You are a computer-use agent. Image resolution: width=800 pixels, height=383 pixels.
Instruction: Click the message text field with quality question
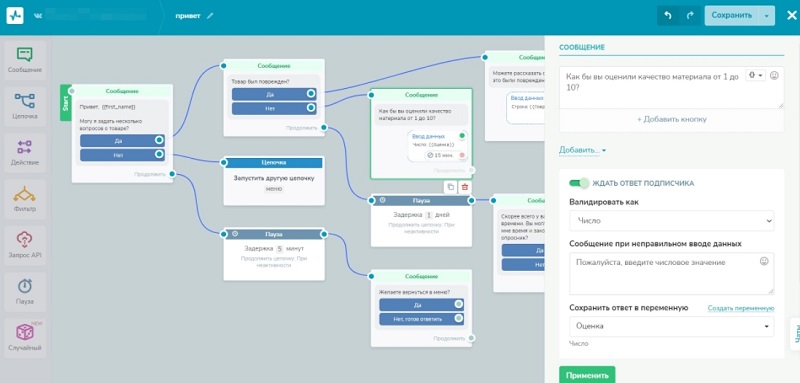coord(671,87)
